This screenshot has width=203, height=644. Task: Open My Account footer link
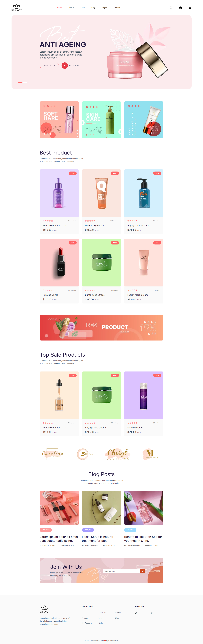click(87, 623)
